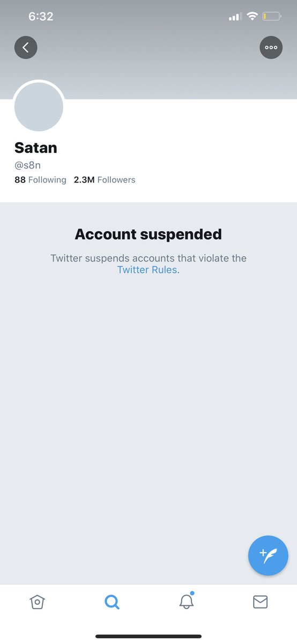Tap the battery icon in status bar
The width and height of the screenshot is (297, 644).
coord(272,17)
